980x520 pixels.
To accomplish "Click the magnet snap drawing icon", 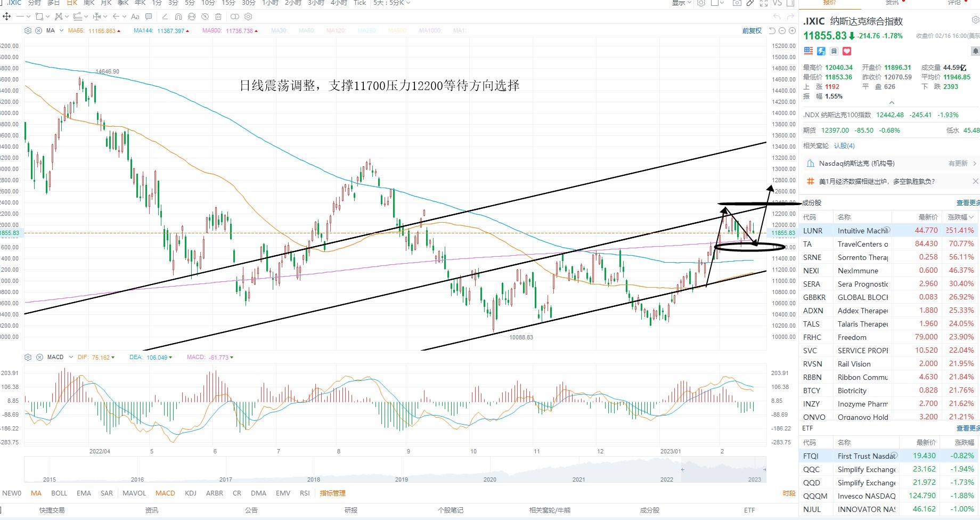I will point(178,17).
